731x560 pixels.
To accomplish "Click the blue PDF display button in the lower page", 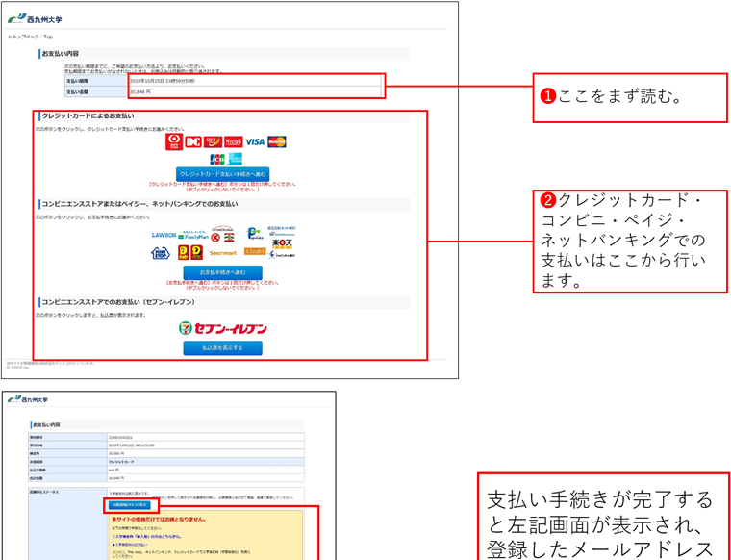I will 130,505.
